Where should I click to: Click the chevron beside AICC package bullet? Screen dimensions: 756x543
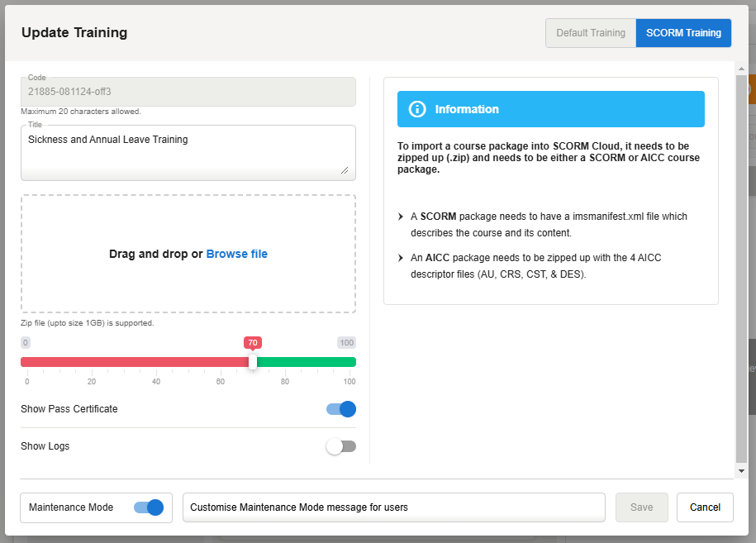(401, 258)
